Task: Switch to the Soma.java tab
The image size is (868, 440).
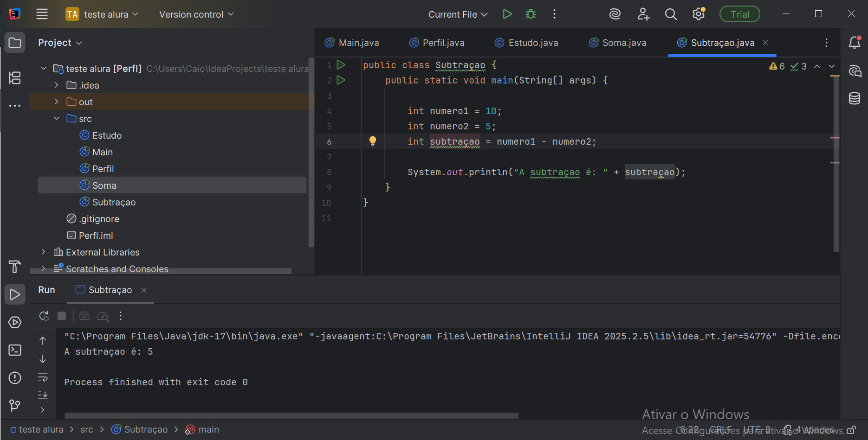Action: pyautogui.click(x=618, y=43)
